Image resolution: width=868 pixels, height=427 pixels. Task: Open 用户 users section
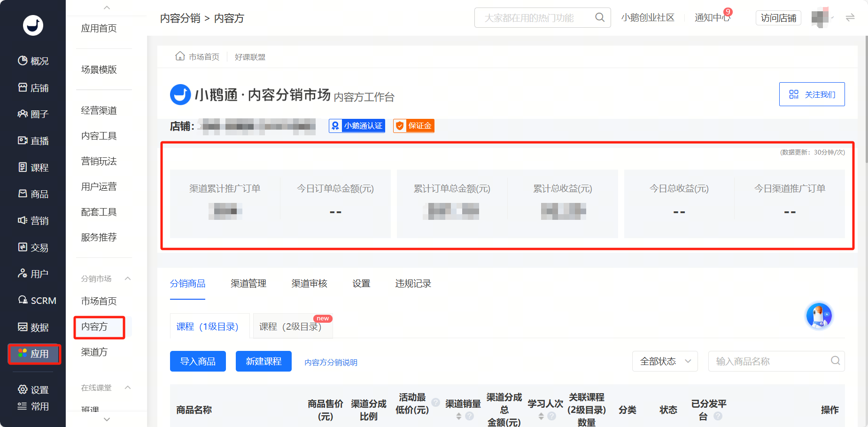pyautogui.click(x=33, y=274)
